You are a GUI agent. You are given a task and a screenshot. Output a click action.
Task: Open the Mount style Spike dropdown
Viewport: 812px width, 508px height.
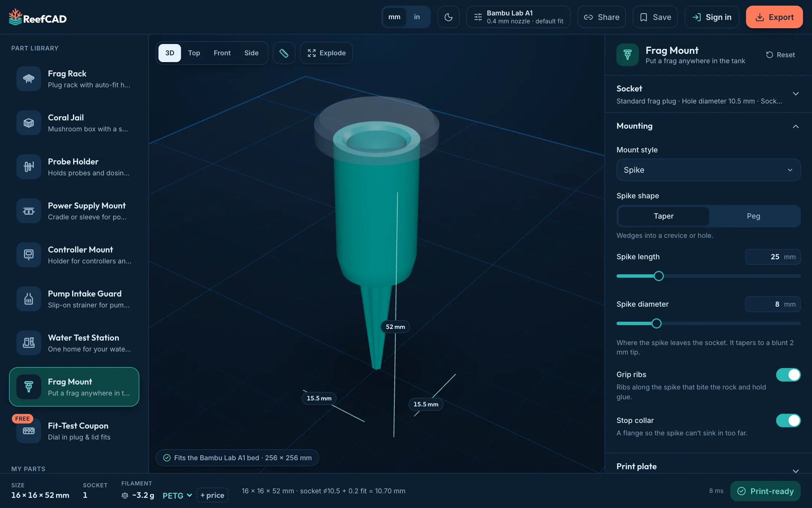[708, 170]
